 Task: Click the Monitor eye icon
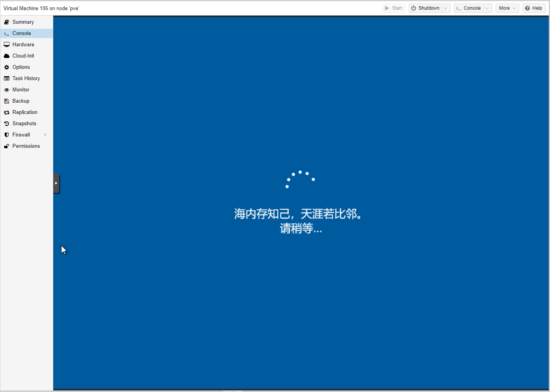7,90
